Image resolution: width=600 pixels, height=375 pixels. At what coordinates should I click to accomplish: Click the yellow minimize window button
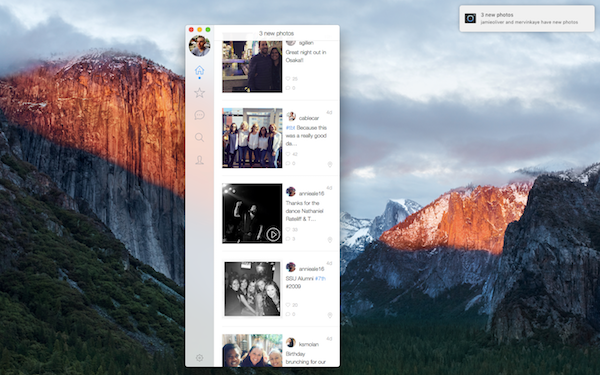(x=199, y=29)
